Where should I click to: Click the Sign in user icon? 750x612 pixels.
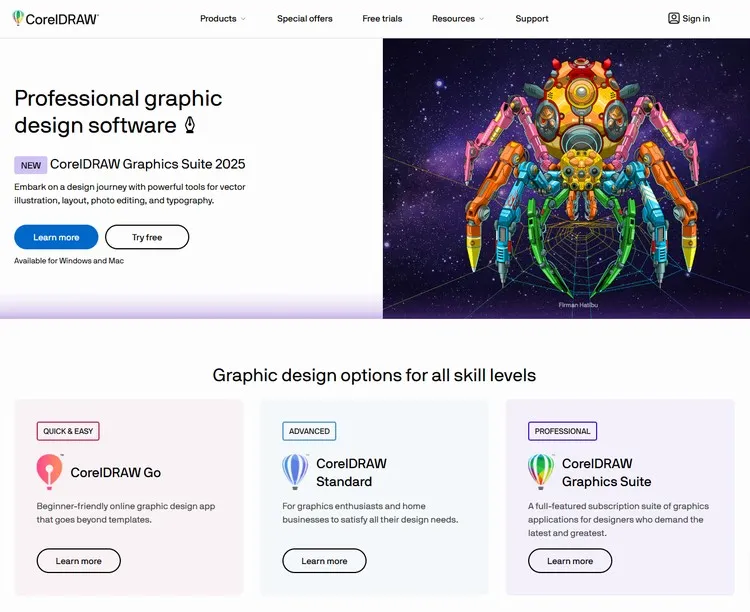pyautogui.click(x=673, y=18)
